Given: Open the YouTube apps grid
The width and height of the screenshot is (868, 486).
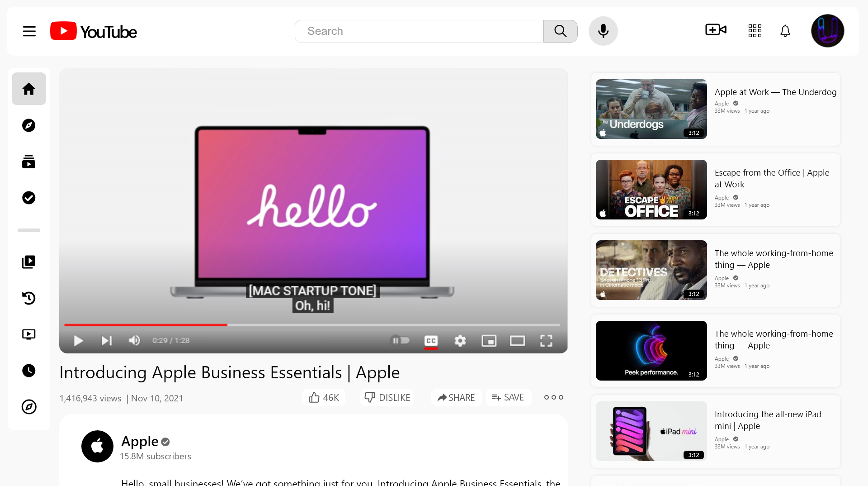Looking at the screenshot, I should pos(755,31).
